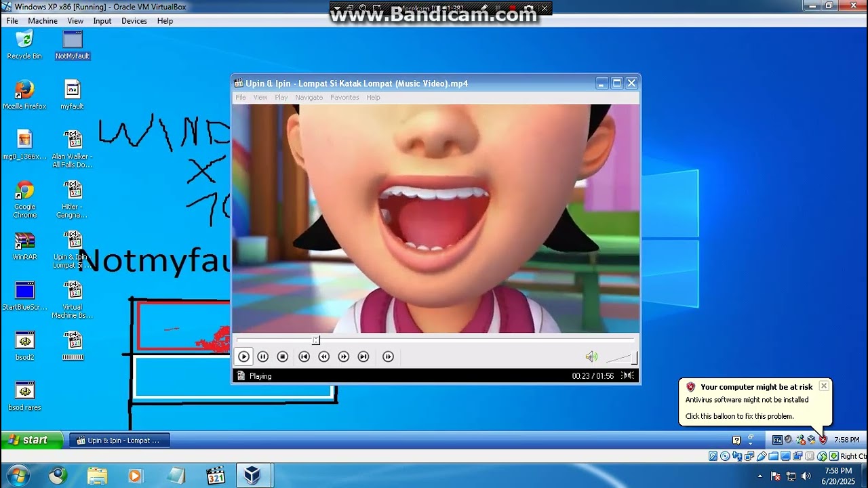
Task: Click the rewind (decrease speed) button
Action: click(x=323, y=357)
